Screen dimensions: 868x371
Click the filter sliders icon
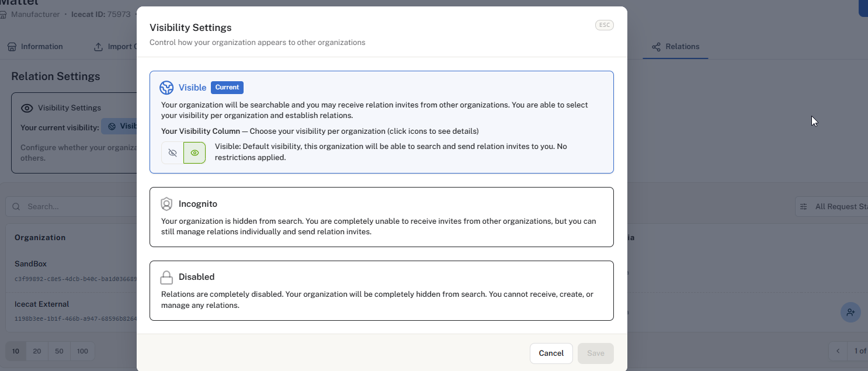coord(804,206)
